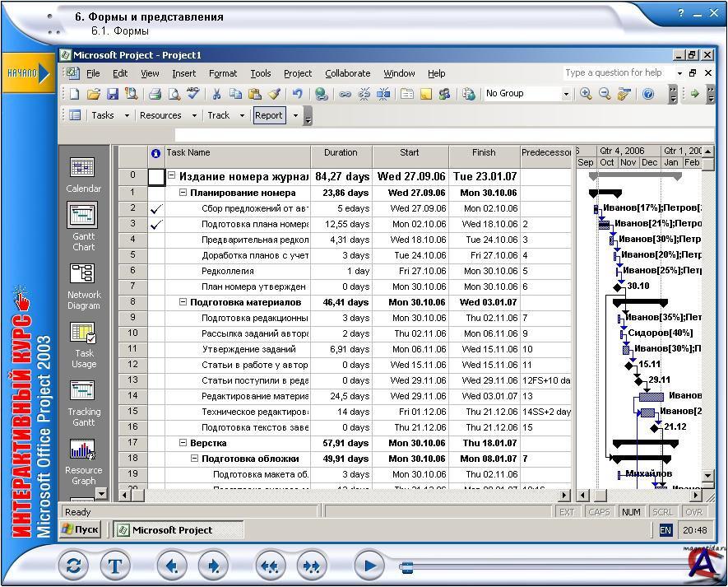Click the Link Tasks chain icon
This screenshot has width=728, height=587.
tap(345, 94)
